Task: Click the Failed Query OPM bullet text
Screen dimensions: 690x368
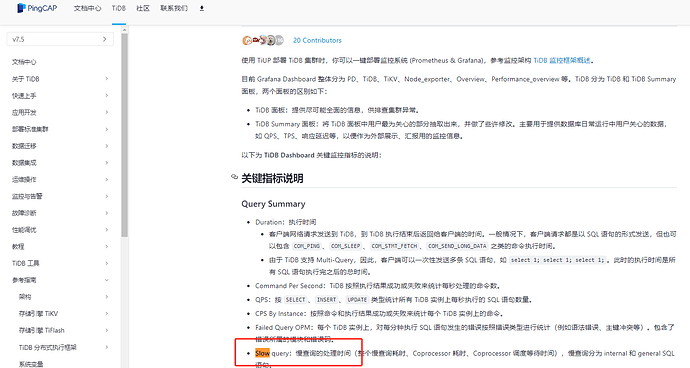Action: pyautogui.click(x=465, y=333)
